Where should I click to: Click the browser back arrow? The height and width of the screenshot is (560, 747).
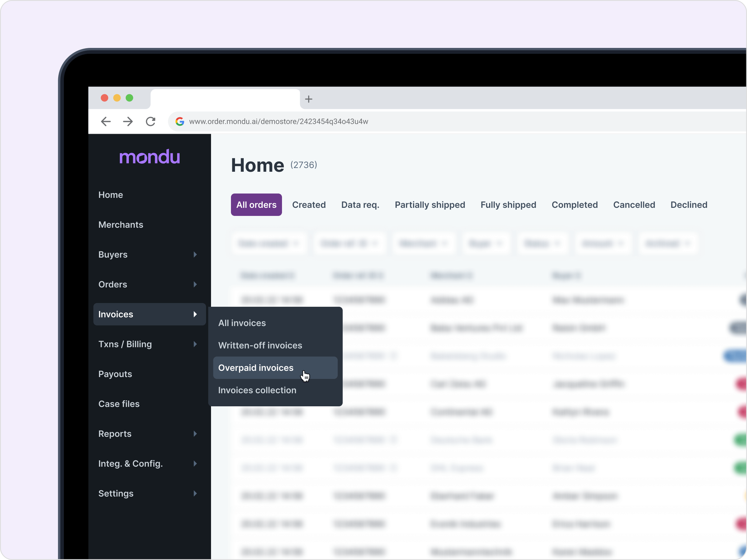(x=106, y=122)
